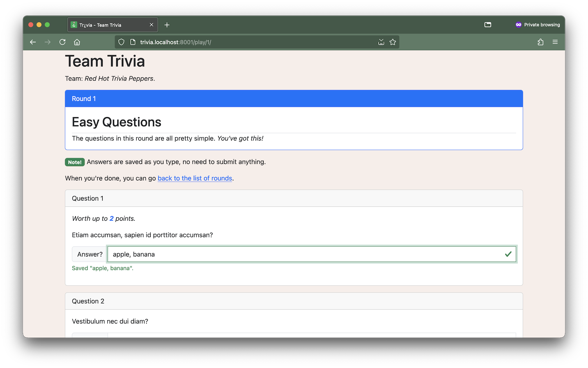Click the Question 2 answer field
The height and width of the screenshot is (368, 588).
point(311,335)
